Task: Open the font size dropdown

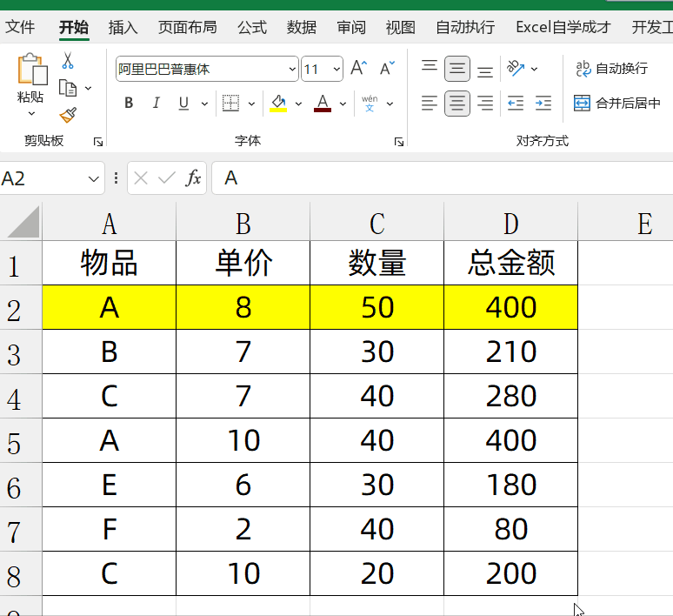Action: click(336, 69)
